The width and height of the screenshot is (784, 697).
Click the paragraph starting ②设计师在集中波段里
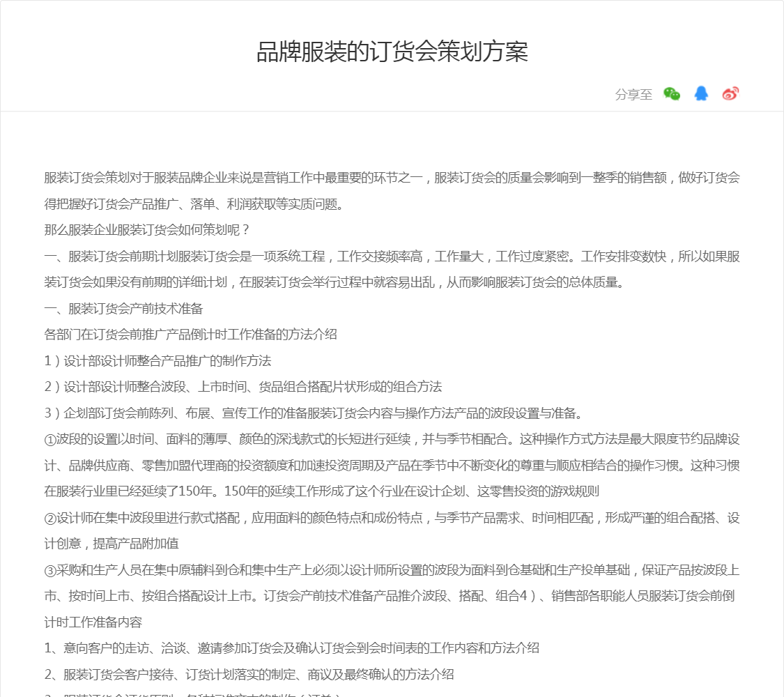(x=392, y=530)
